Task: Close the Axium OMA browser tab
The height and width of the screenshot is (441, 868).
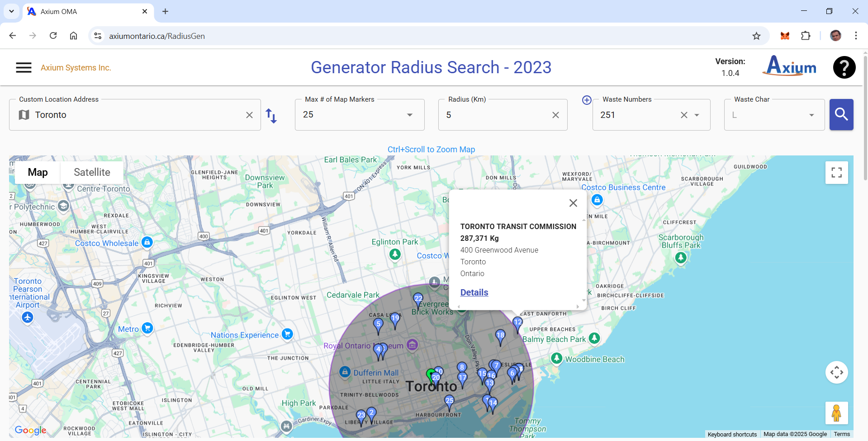Action: [145, 11]
